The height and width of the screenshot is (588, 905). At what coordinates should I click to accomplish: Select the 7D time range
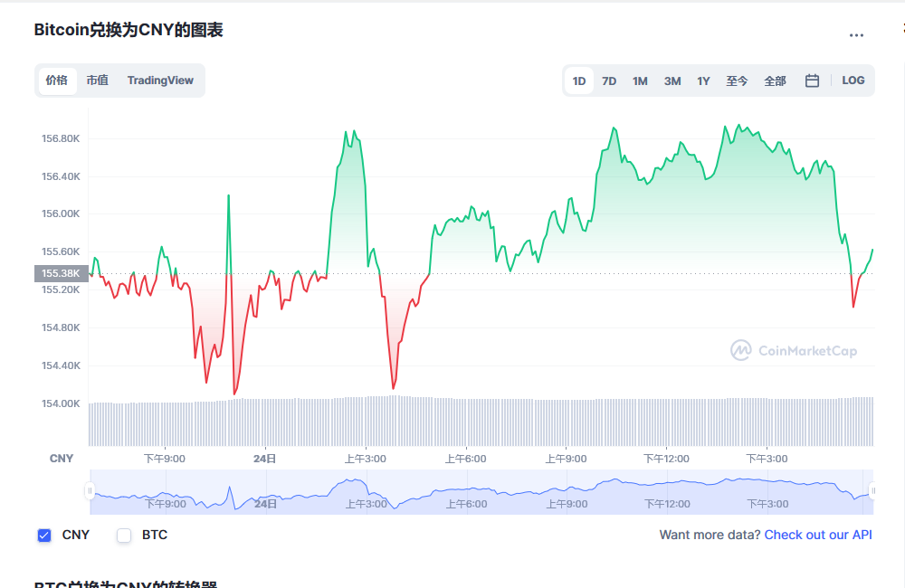[609, 81]
